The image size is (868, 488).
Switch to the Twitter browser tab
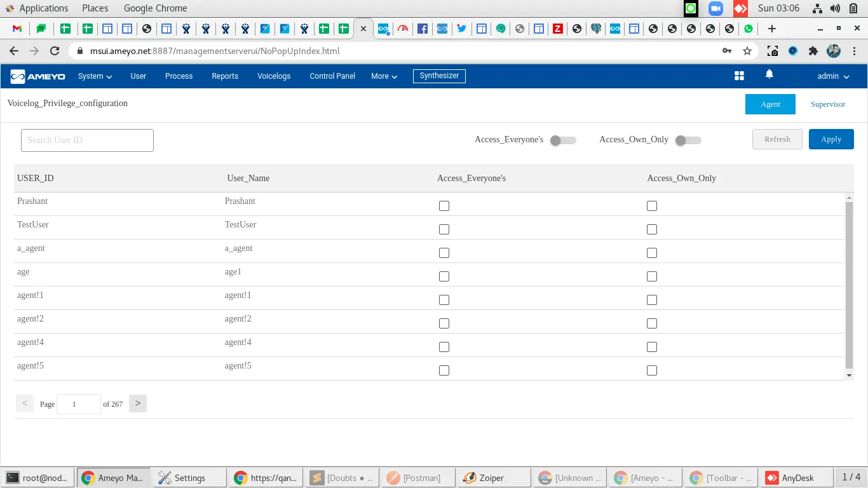click(x=461, y=29)
